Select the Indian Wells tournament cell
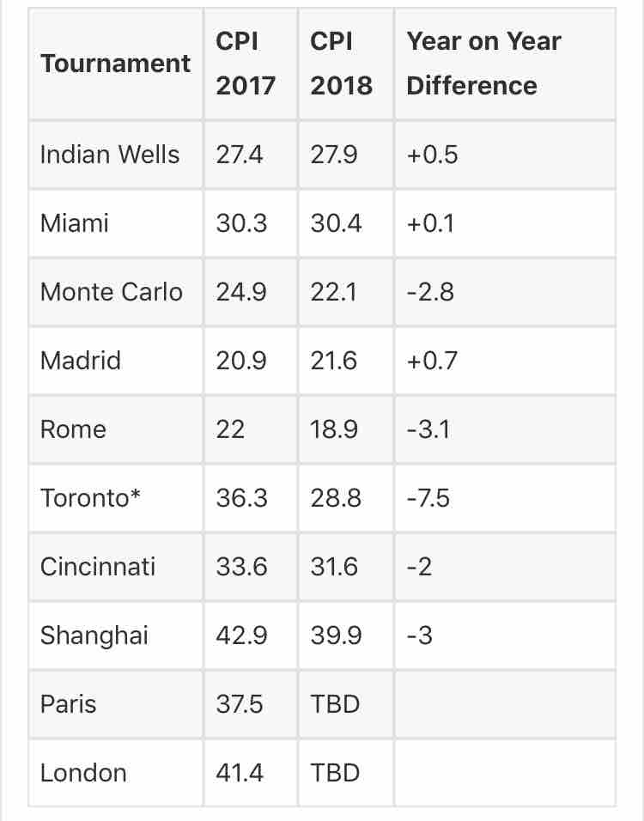644x821 pixels. [x=116, y=155]
